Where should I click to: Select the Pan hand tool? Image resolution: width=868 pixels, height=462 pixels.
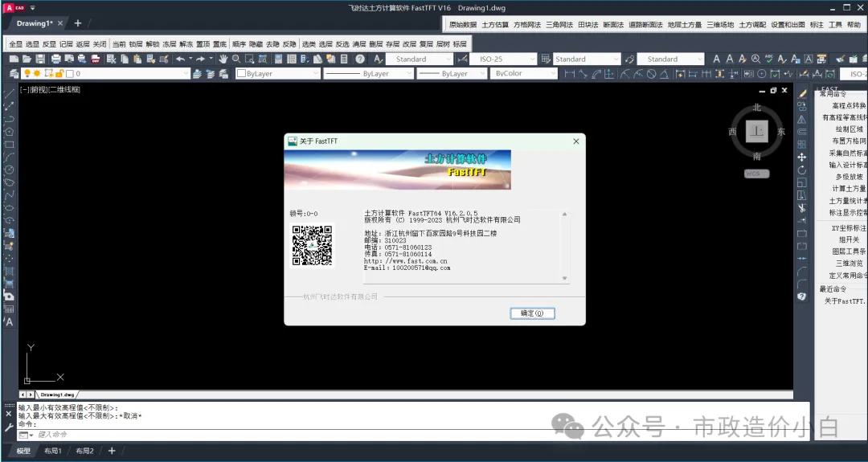click(223, 59)
